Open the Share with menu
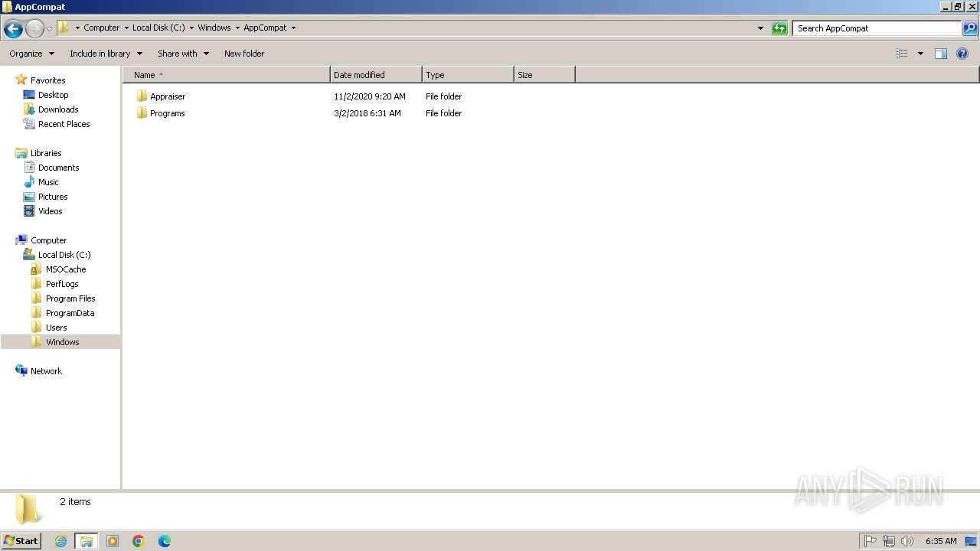Image resolution: width=980 pixels, height=551 pixels. pyautogui.click(x=183, y=54)
